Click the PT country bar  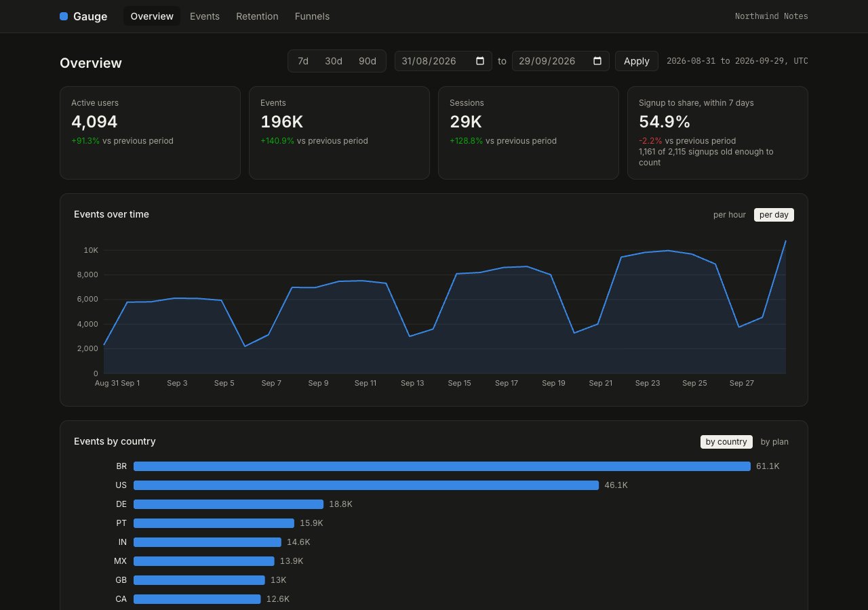[214, 523]
